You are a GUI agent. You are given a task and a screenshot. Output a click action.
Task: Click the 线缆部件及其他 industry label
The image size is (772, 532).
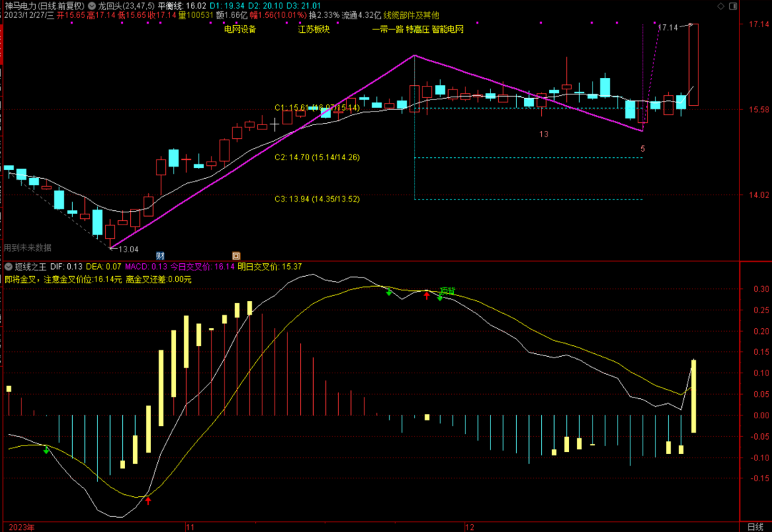tap(411, 15)
